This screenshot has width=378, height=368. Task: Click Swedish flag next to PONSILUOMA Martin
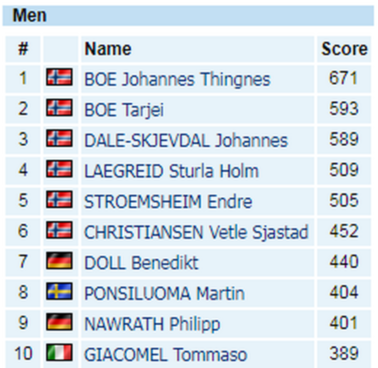click(59, 292)
